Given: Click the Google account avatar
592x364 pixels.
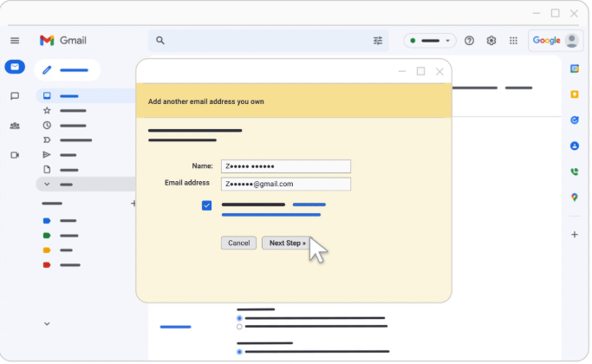Looking at the screenshot, I should tap(571, 41).
